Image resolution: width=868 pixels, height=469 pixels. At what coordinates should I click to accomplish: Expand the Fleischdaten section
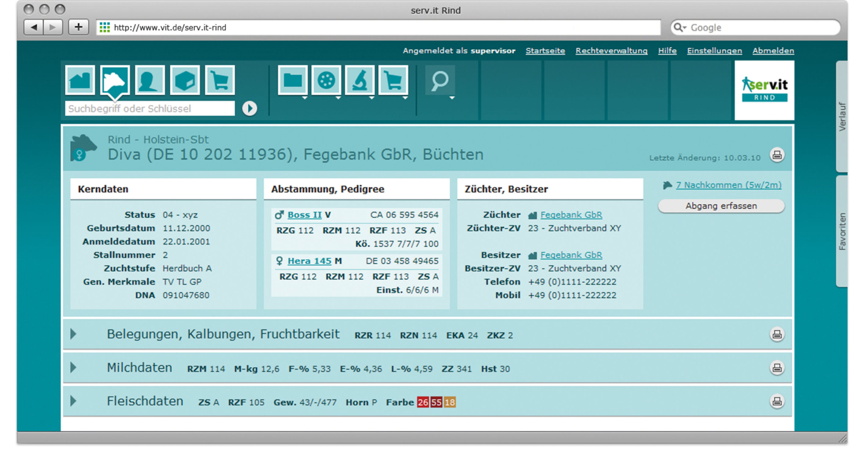74,401
